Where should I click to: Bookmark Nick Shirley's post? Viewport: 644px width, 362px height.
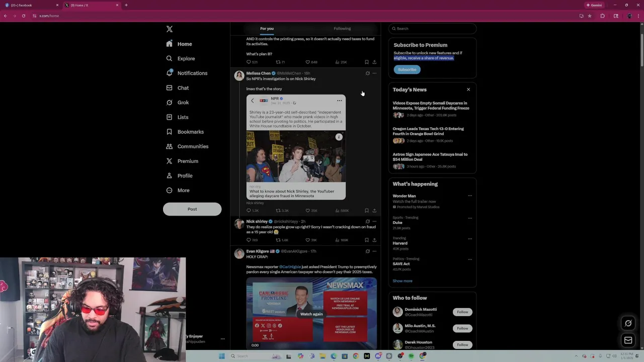point(367,240)
